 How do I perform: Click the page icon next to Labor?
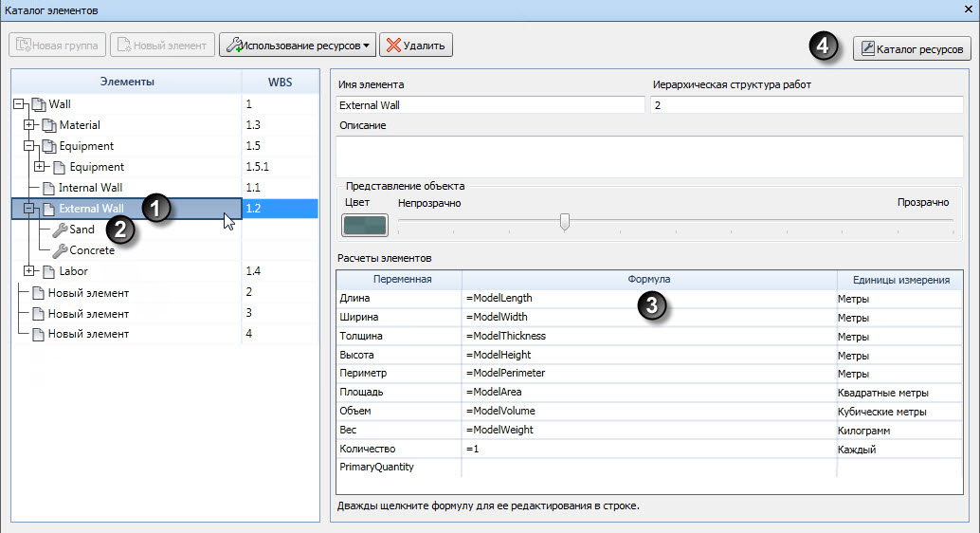point(48,271)
